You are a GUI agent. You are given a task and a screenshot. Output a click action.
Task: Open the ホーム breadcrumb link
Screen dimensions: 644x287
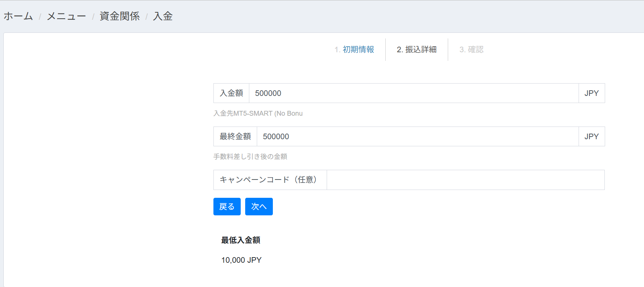point(18,16)
